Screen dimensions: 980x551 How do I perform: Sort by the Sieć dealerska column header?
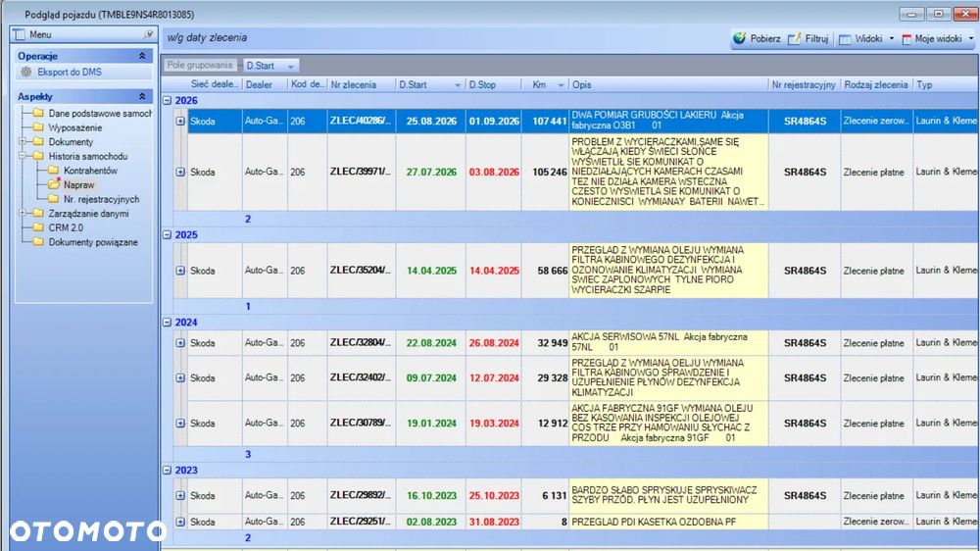(215, 84)
